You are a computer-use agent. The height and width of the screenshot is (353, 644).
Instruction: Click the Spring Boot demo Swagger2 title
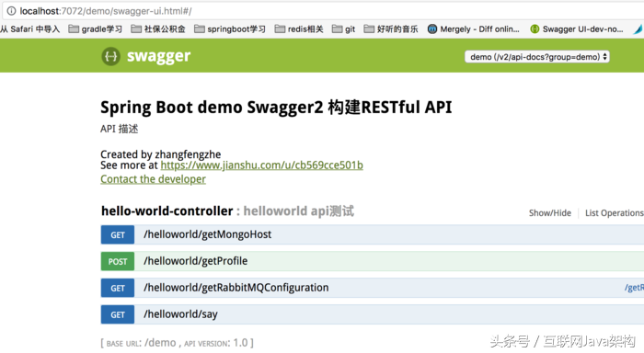click(x=276, y=108)
